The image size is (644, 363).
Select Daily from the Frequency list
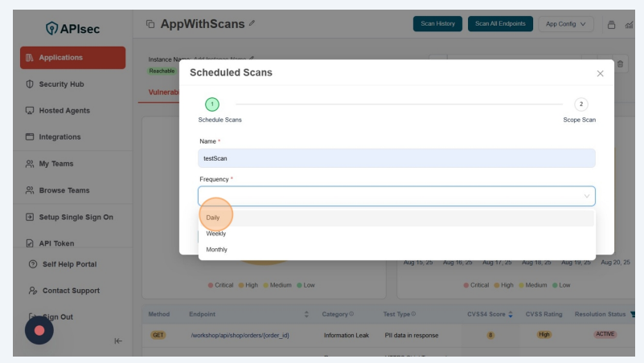click(x=213, y=218)
